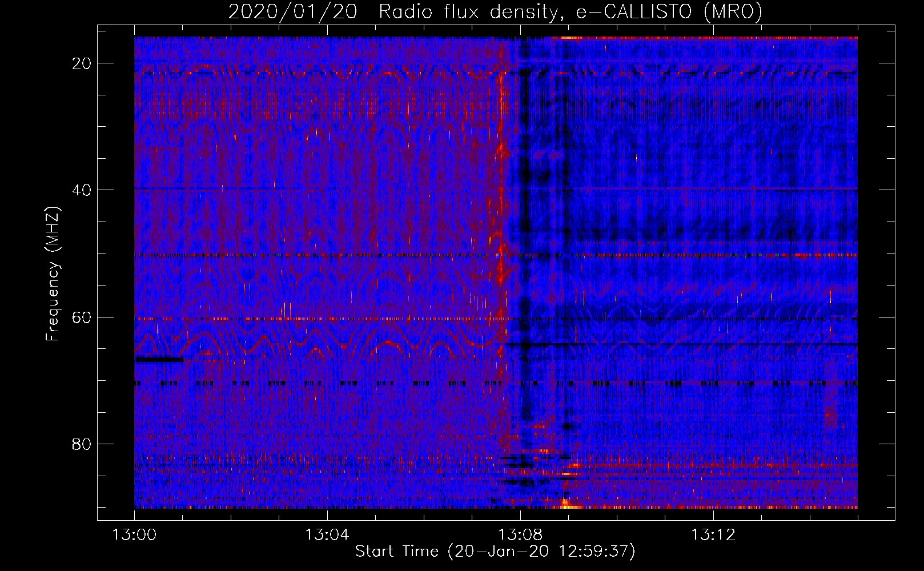Click the short black bar near 67 MHz
Screen dimensions: 924x571
tap(159, 360)
